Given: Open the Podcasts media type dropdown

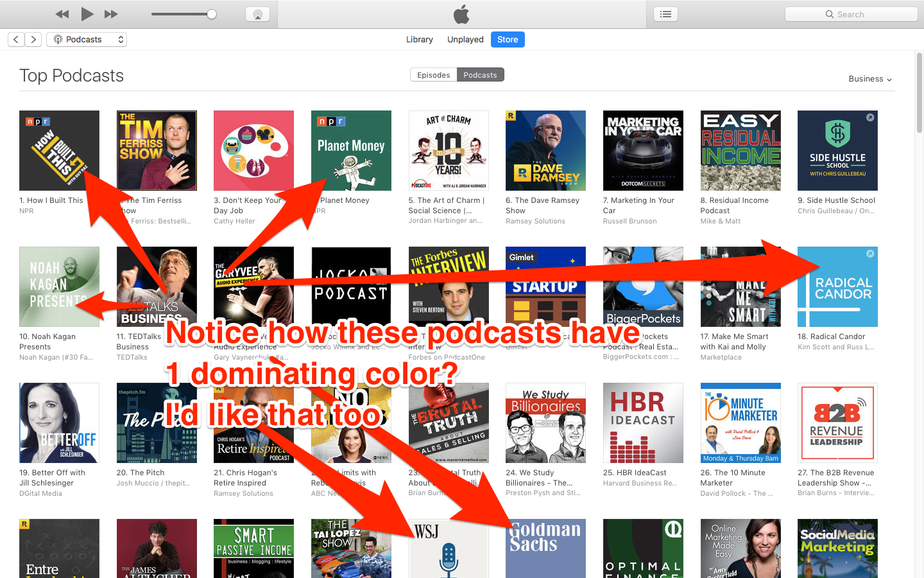Looking at the screenshot, I should tap(87, 40).
